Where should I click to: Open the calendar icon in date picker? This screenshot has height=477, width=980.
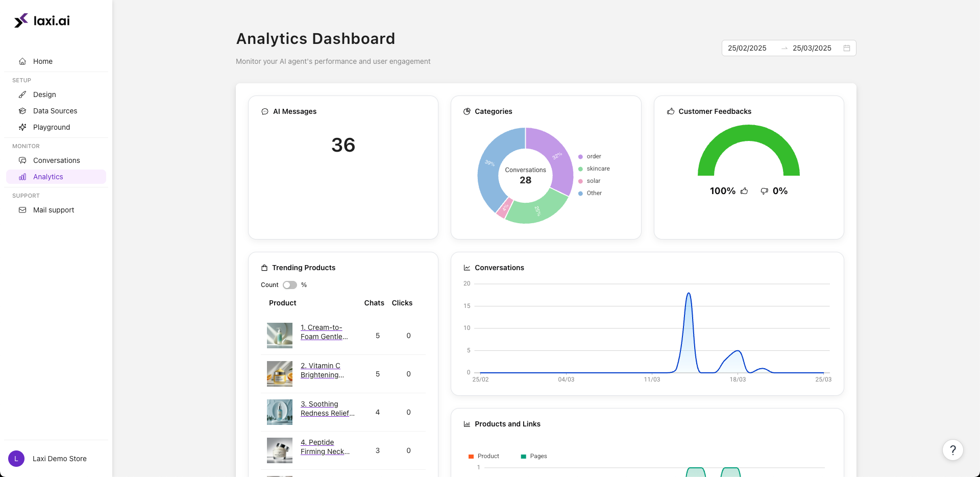pyautogui.click(x=847, y=48)
